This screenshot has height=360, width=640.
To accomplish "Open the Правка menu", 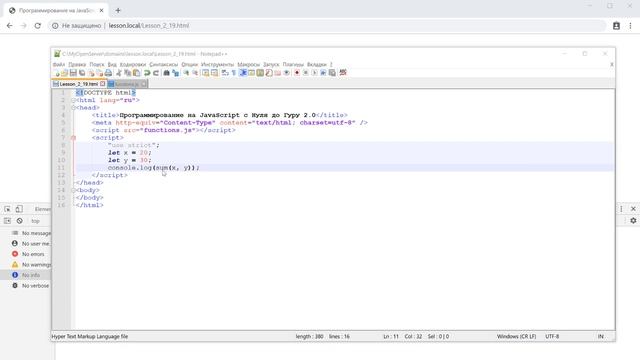I will pos(77,64).
